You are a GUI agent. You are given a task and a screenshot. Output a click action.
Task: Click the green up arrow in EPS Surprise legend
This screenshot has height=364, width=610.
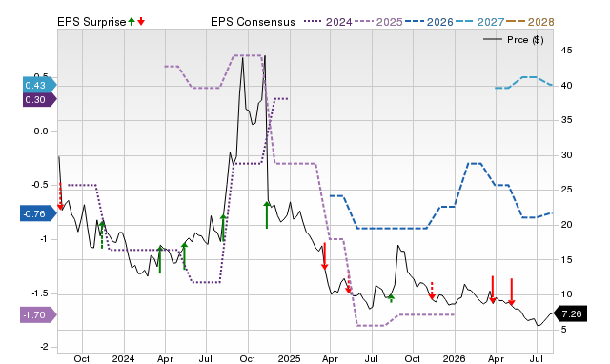click(x=132, y=22)
